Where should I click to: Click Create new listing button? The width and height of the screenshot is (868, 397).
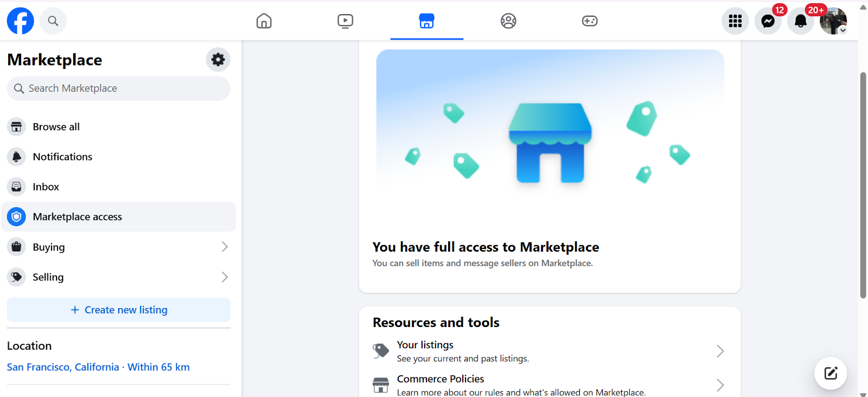118,310
